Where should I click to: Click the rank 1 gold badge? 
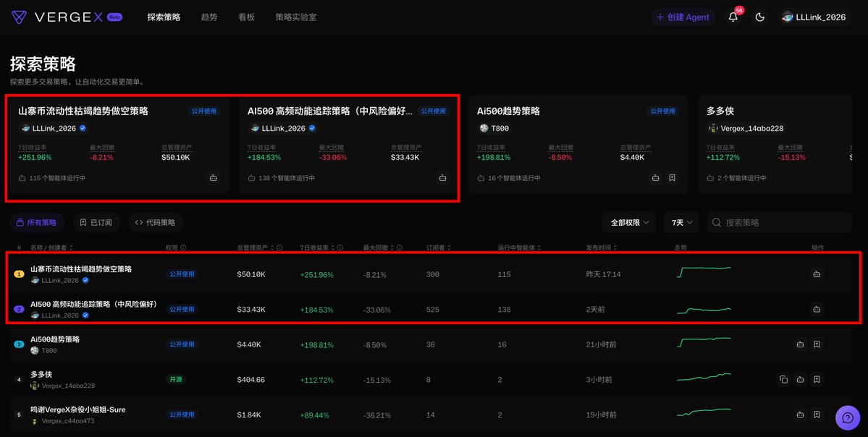click(x=19, y=273)
